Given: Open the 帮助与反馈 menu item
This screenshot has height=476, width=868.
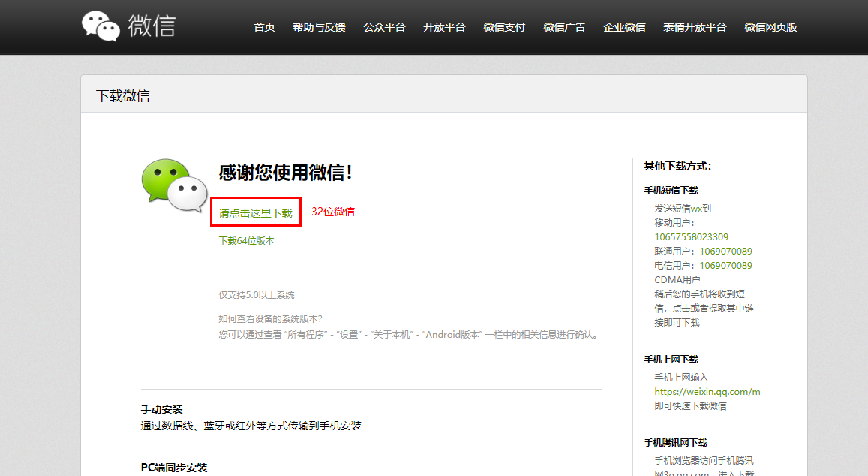Looking at the screenshot, I should pyautogui.click(x=319, y=27).
